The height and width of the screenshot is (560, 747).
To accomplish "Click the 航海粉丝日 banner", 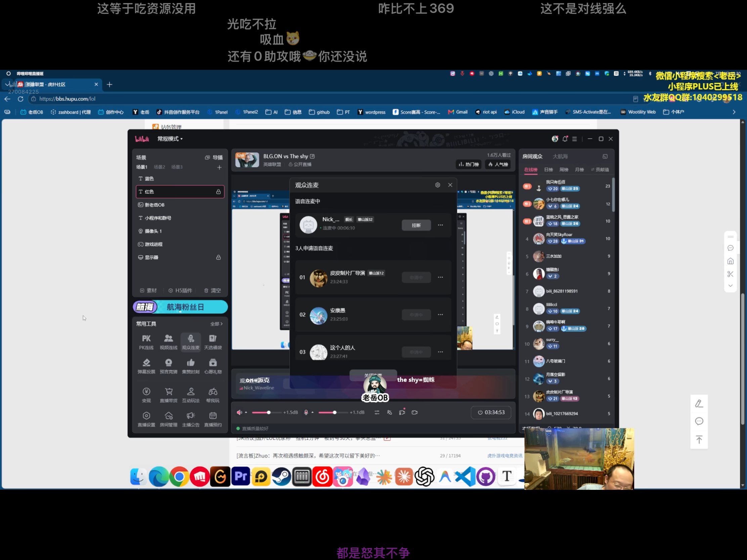I will pos(180,307).
